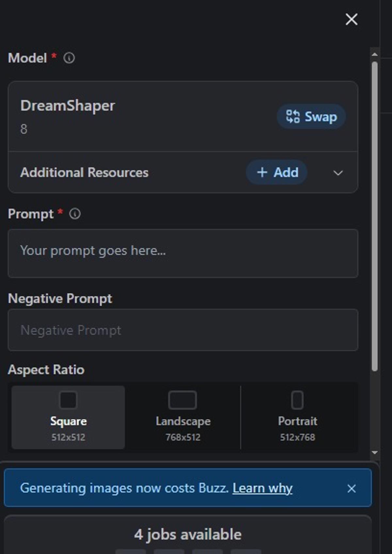The image size is (392, 554).
Task: Dismiss the Buzz cost notice
Action: (351, 488)
